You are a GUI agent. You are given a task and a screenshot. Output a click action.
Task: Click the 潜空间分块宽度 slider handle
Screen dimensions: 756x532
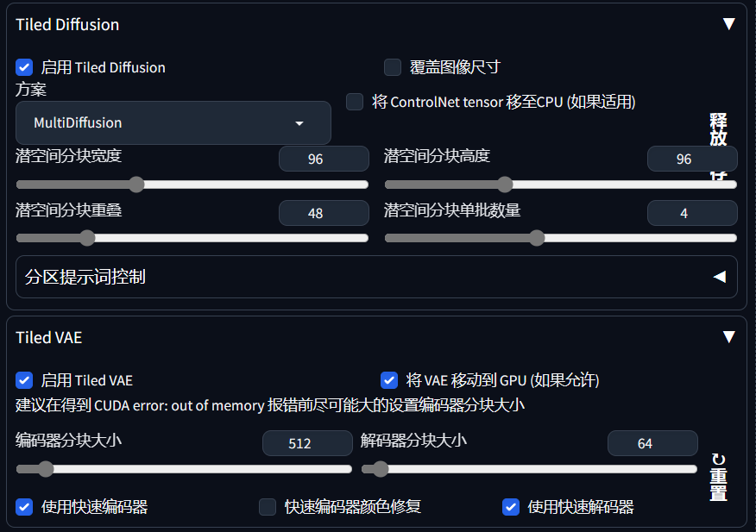[x=135, y=184]
